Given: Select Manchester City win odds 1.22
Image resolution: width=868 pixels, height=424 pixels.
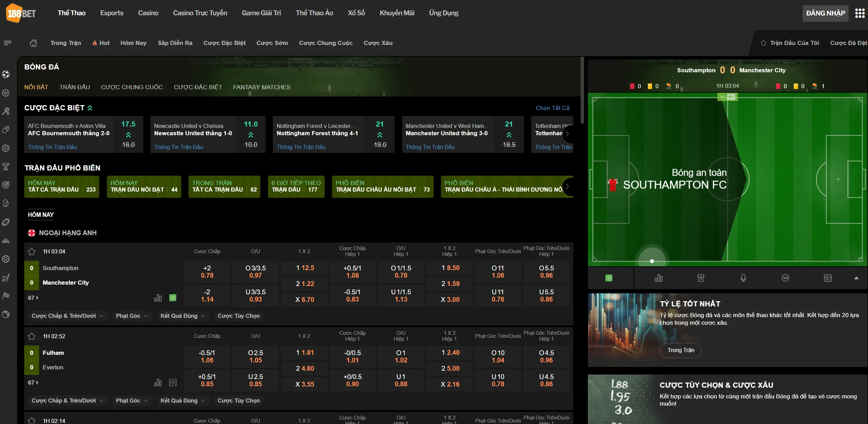Looking at the screenshot, I should click(304, 284).
